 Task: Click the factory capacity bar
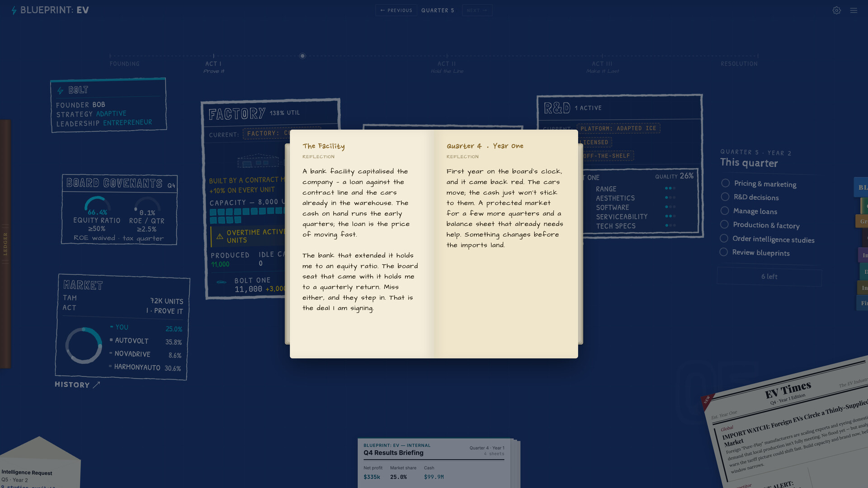[247, 216]
